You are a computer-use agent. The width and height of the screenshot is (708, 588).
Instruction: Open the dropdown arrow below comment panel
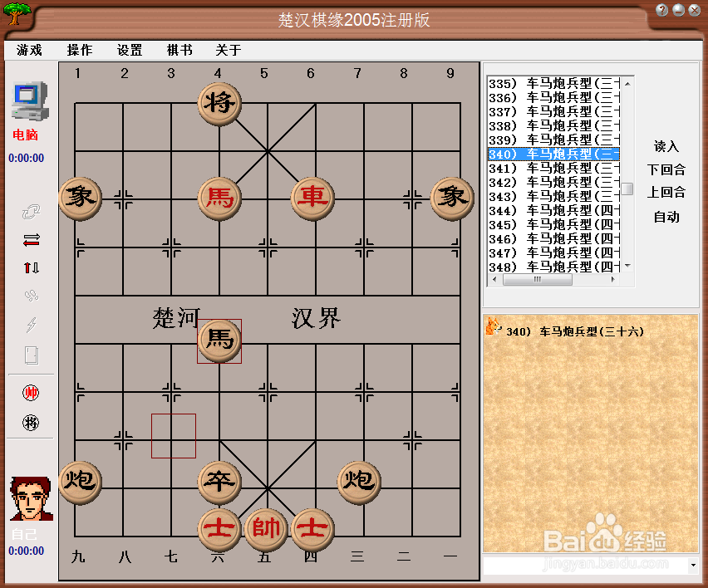(x=693, y=565)
